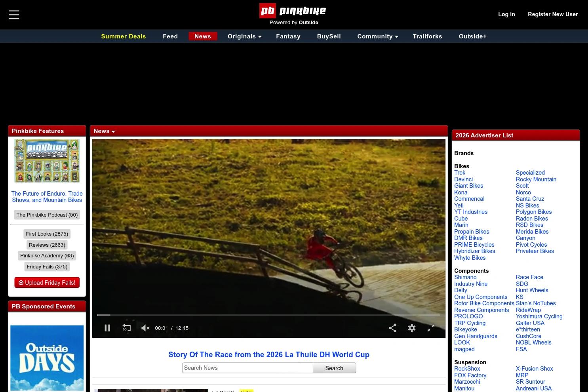The width and height of the screenshot is (588, 392).
Task: Open Pinkbike Features thumbnail image
Action: pyautogui.click(x=47, y=161)
